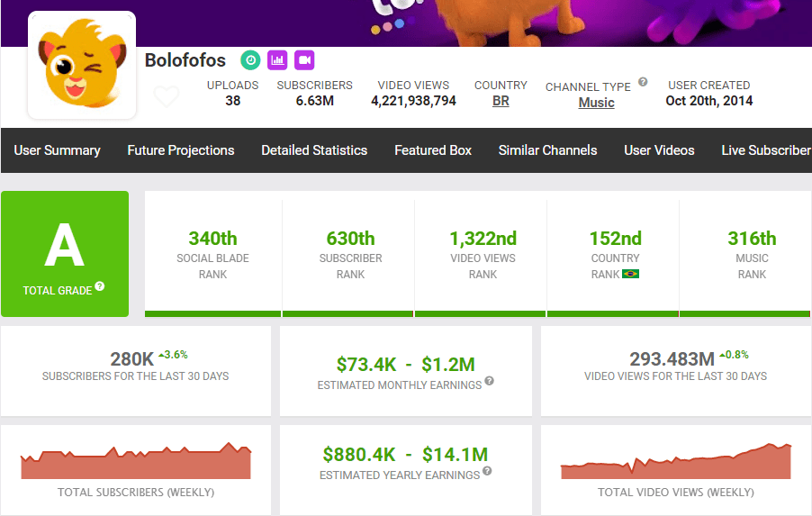Click the Channel Type help question mark
812x516 pixels.
coord(643,82)
